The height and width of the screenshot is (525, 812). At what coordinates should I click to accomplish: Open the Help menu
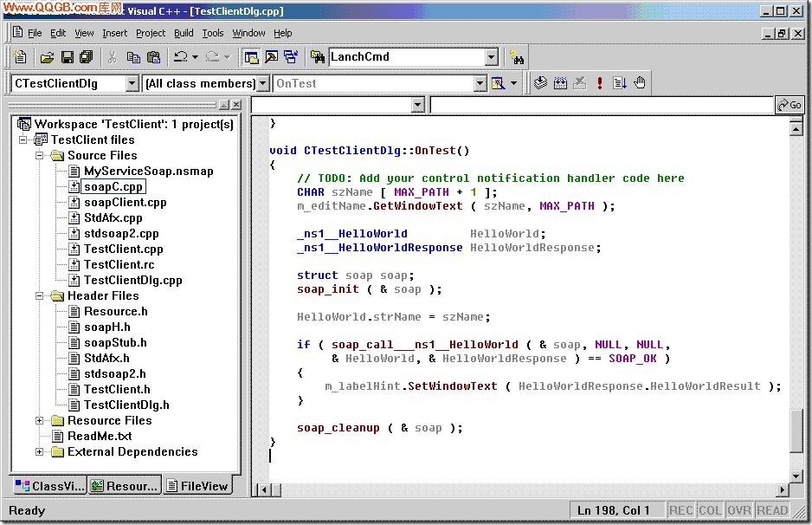(283, 33)
